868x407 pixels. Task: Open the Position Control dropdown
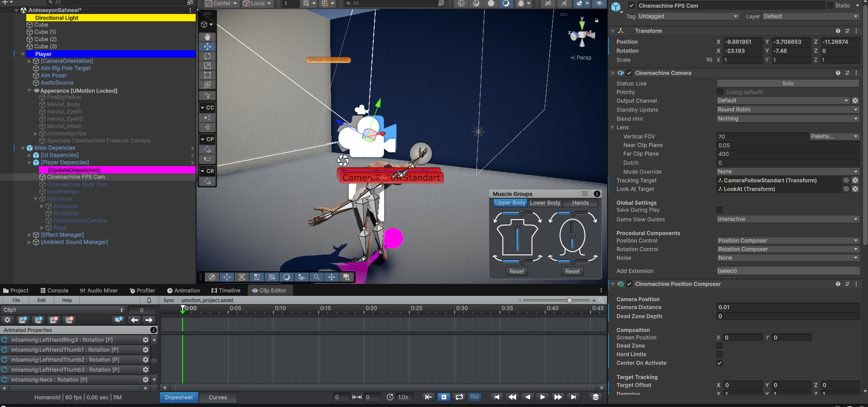point(787,241)
